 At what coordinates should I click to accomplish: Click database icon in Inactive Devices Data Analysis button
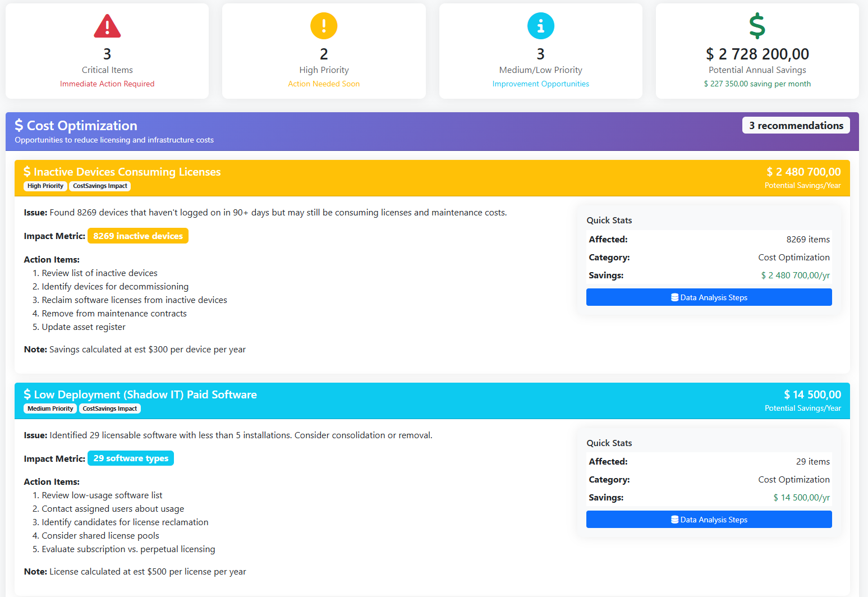click(675, 297)
